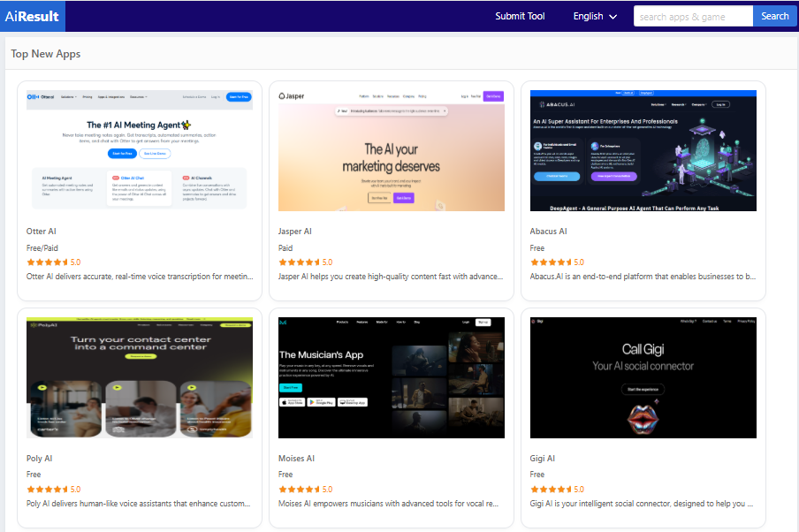Open the Otter AI screenshot thumbnail
The width and height of the screenshot is (799, 532).
point(140,151)
